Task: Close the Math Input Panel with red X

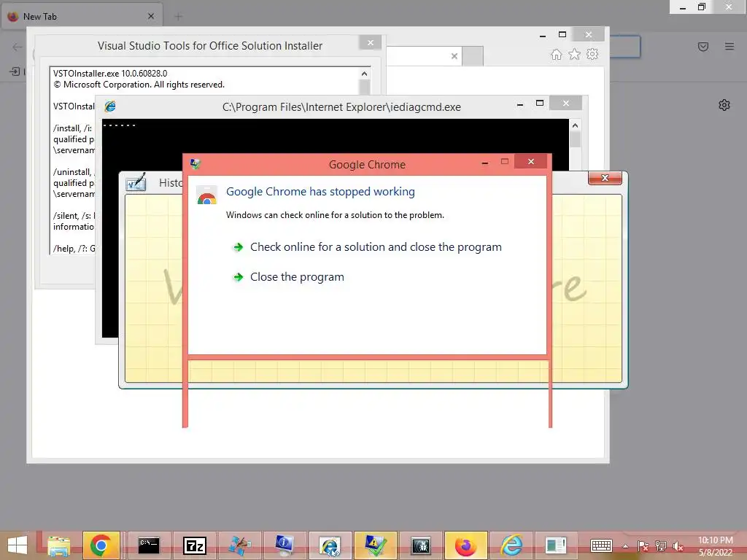Action: pyautogui.click(x=605, y=178)
